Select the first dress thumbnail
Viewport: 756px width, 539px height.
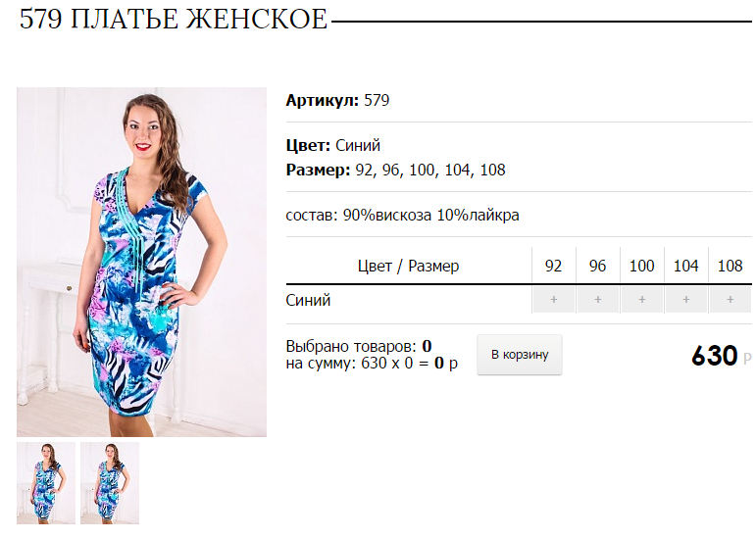(x=46, y=483)
